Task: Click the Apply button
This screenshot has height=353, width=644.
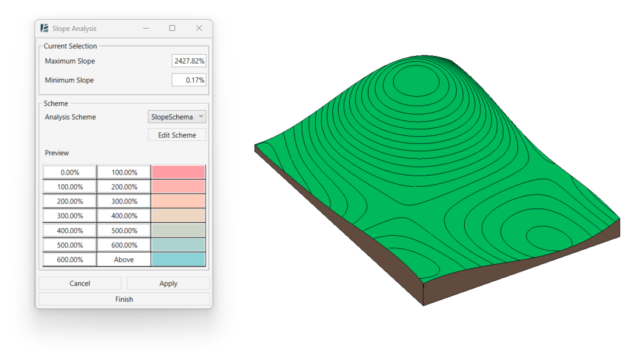Action: [x=168, y=284]
